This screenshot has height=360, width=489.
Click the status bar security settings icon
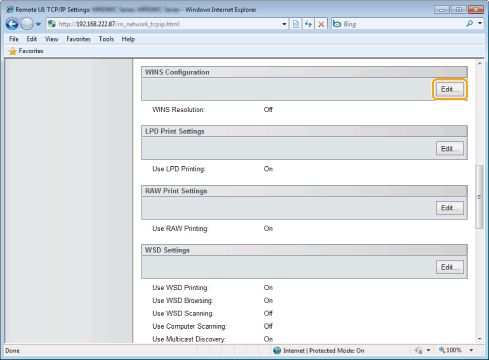419,351
